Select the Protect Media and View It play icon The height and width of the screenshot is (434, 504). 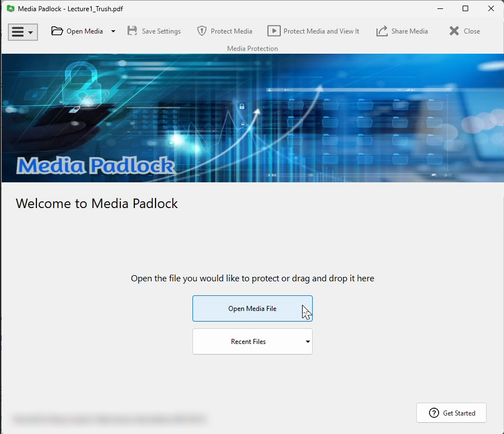pyautogui.click(x=274, y=31)
